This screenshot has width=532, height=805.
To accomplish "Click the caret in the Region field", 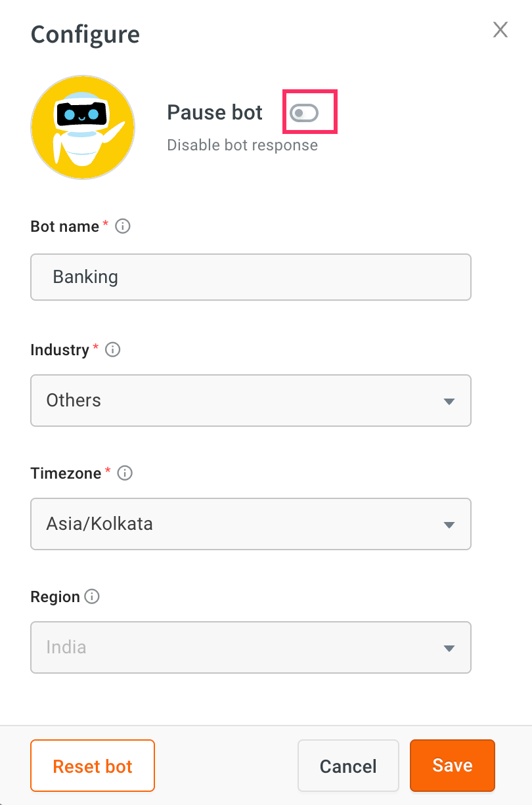I will coord(449,648).
